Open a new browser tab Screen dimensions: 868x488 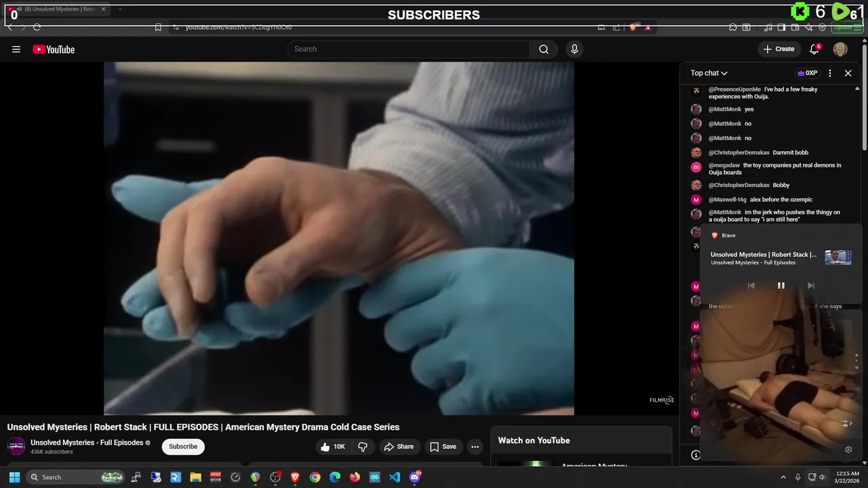pos(120,9)
